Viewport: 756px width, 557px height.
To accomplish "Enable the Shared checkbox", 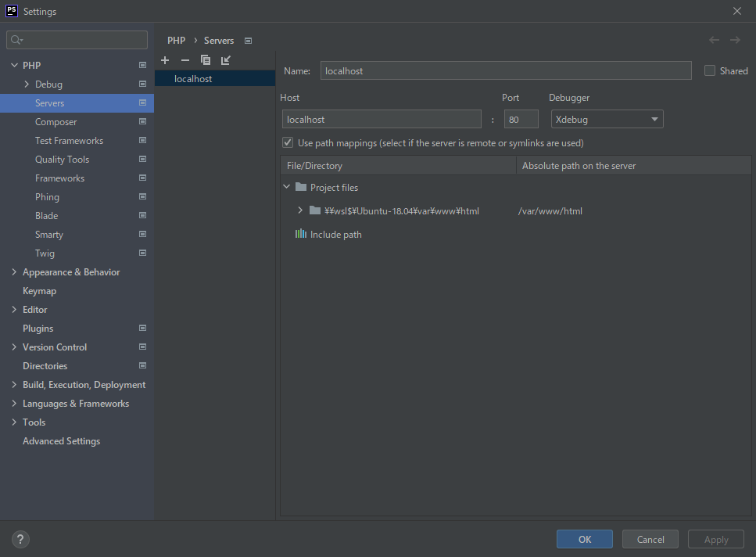I will [710, 70].
